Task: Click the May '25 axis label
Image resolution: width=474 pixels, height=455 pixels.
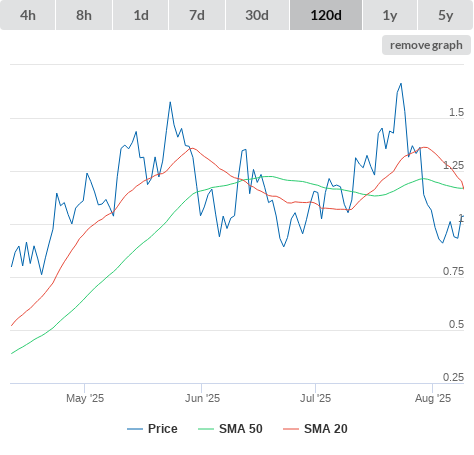Action: [85, 398]
